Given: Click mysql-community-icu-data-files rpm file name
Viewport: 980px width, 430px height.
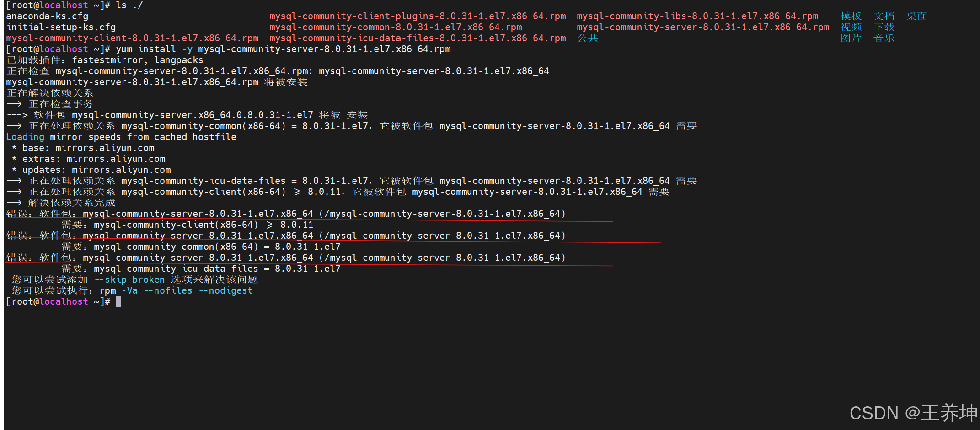Looking at the screenshot, I should tap(418, 38).
